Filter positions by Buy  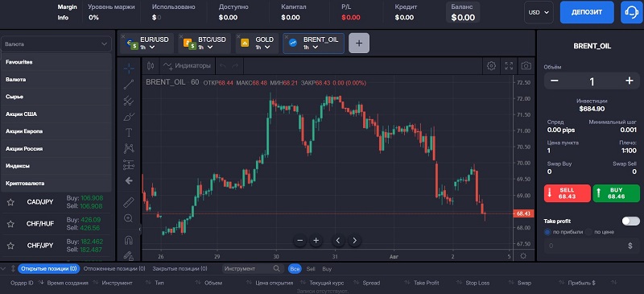327,269
